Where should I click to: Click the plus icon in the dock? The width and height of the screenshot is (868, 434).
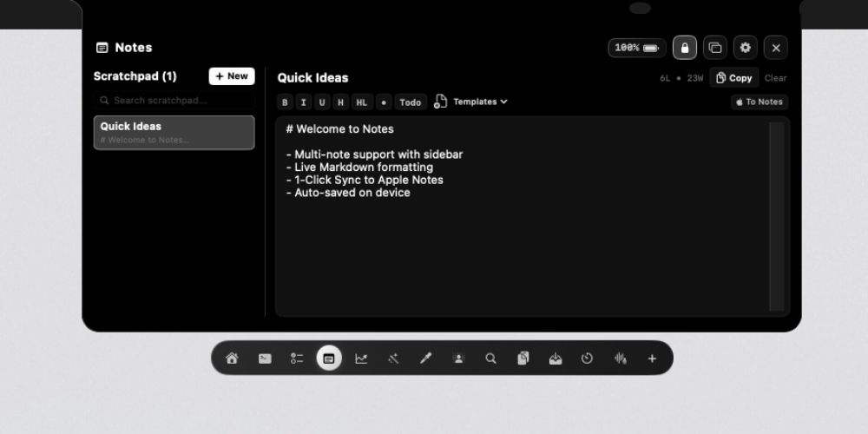pyautogui.click(x=652, y=358)
